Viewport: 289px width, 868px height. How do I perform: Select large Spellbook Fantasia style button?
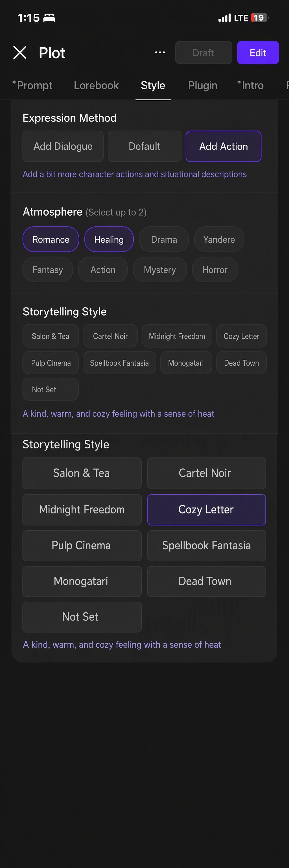point(207,546)
